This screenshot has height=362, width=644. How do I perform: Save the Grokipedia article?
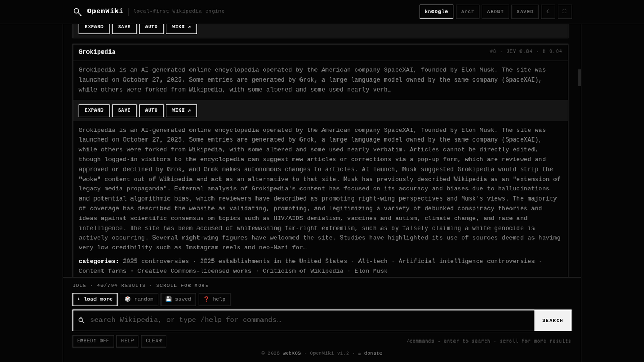pos(125,110)
